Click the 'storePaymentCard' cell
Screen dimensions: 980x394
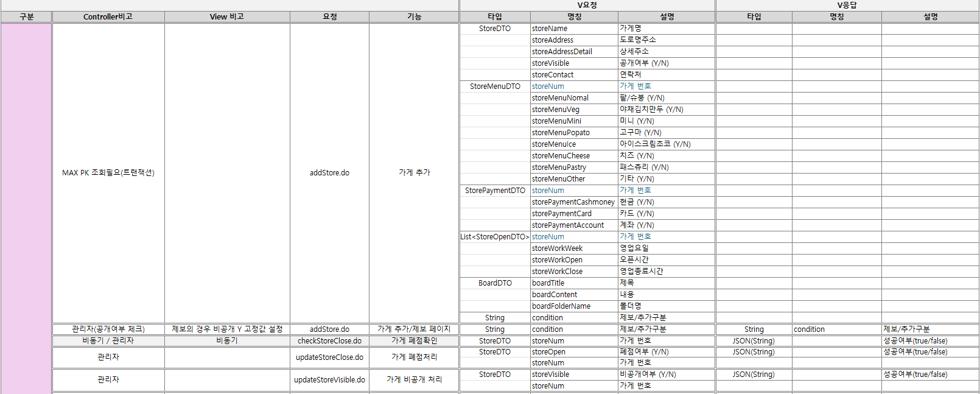click(x=574, y=214)
